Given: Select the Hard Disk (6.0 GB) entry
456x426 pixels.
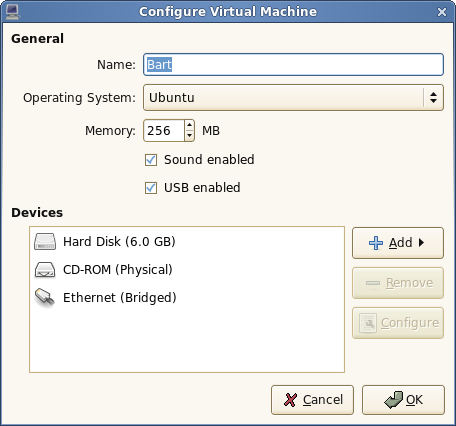Looking at the screenshot, I should pos(187,242).
